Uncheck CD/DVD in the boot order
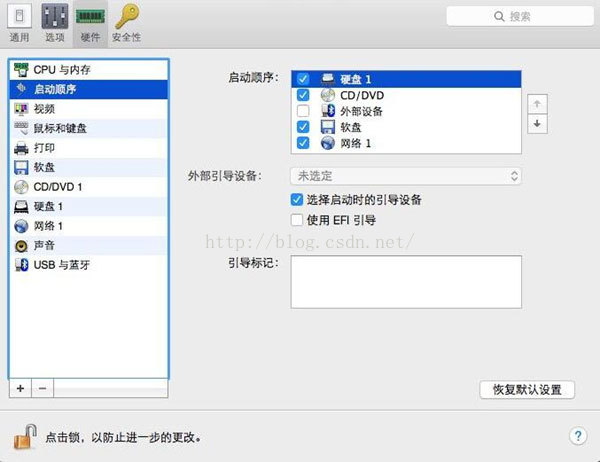Viewport: 600px width, 462px height. [303, 95]
